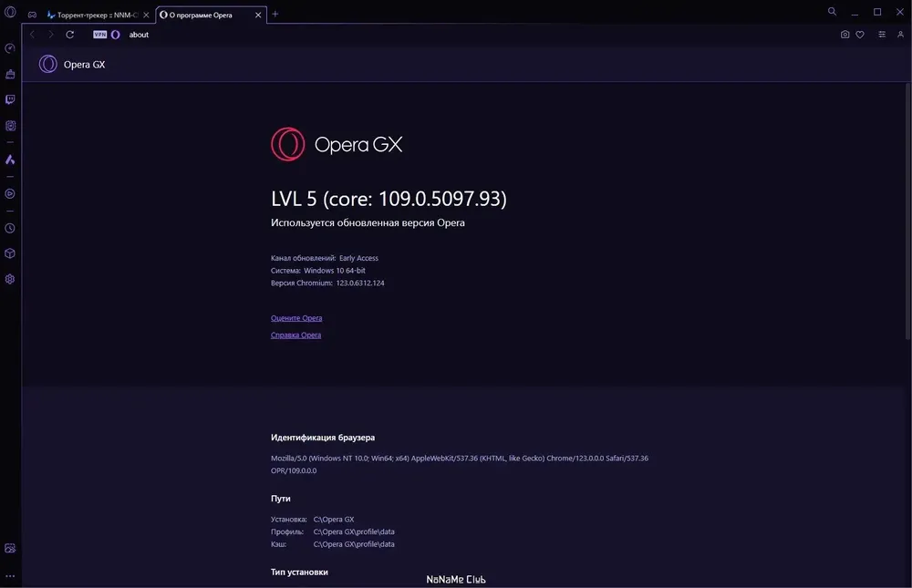Click the Оцените Opera link
This screenshot has width=912, height=588.
point(296,318)
